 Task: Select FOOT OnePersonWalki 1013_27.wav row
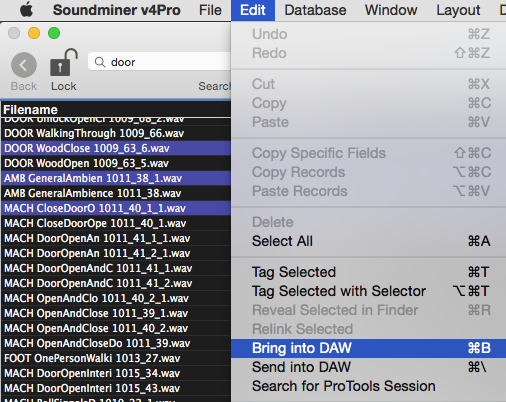click(x=115, y=358)
